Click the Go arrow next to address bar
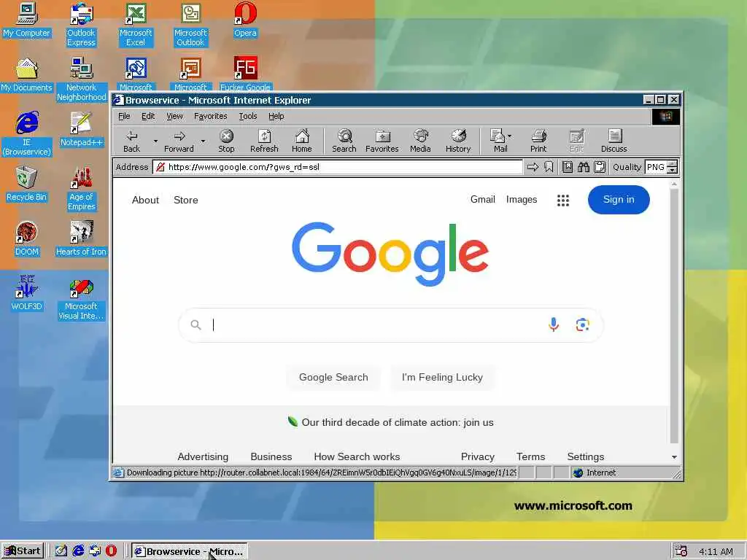 pos(533,167)
